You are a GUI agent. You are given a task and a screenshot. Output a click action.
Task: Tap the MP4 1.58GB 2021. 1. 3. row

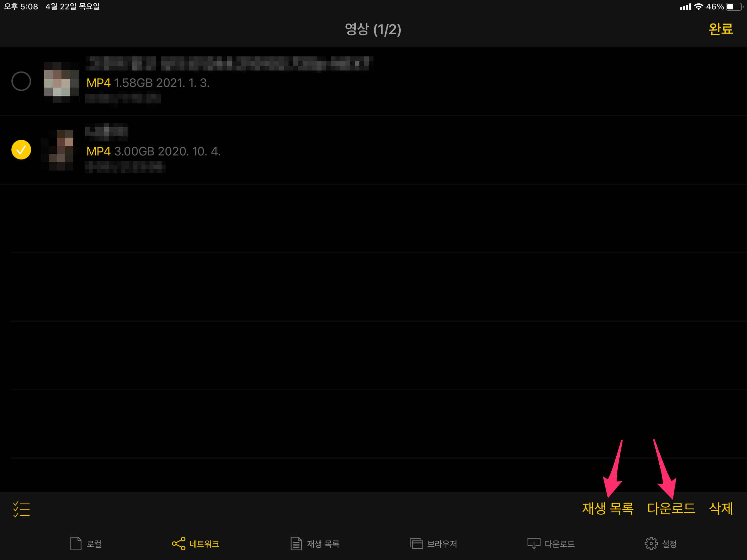(373, 81)
